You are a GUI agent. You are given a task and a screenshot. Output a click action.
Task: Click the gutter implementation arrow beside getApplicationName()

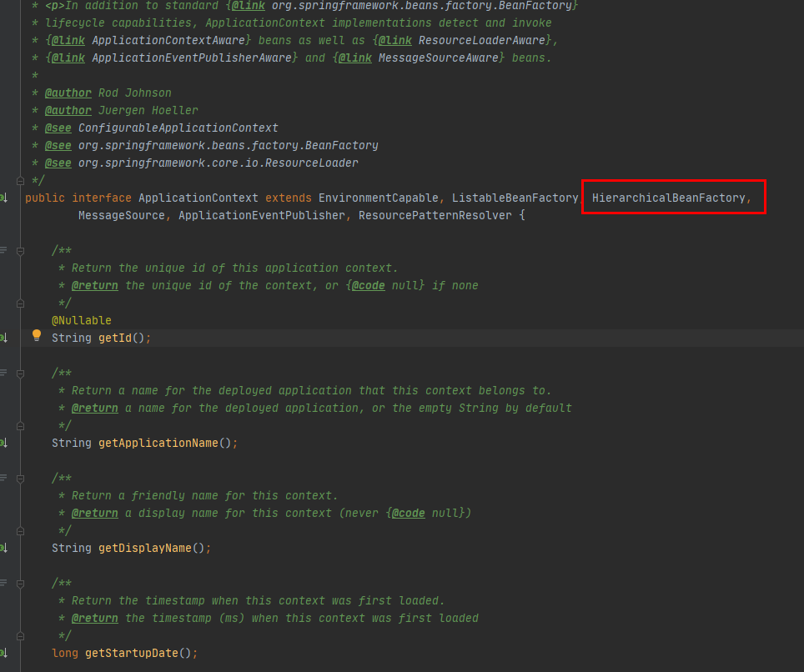point(5,443)
